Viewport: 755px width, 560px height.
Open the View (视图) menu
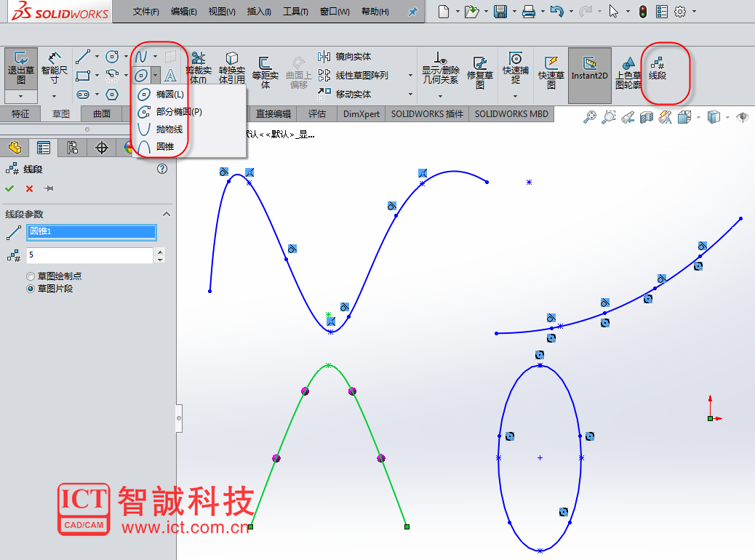222,12
